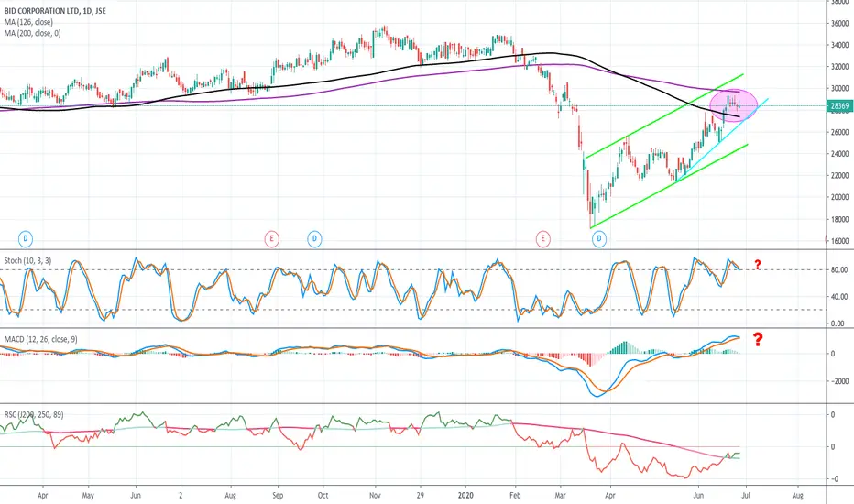The image size is (854, 504).
Task: Click the 80.00 level on Stoch axis
Action: click(839, 269)
